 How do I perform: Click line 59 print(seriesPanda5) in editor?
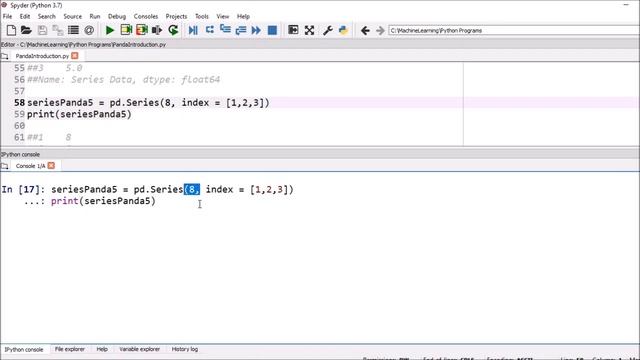point(79,114)
